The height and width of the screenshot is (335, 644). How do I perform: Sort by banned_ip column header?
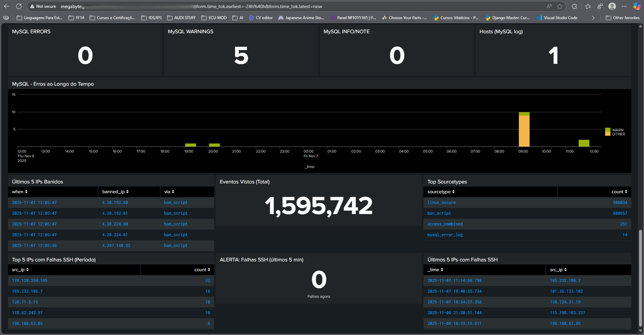click(x=115, y=192)
